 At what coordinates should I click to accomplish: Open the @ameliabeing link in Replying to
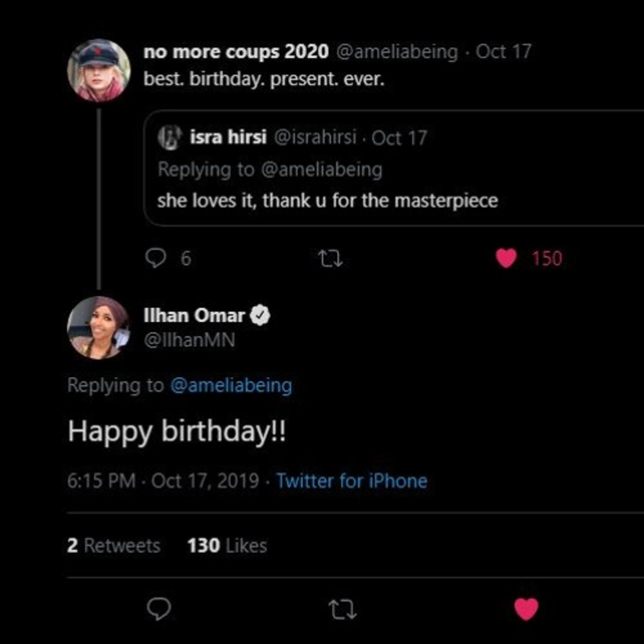[231, 386]
